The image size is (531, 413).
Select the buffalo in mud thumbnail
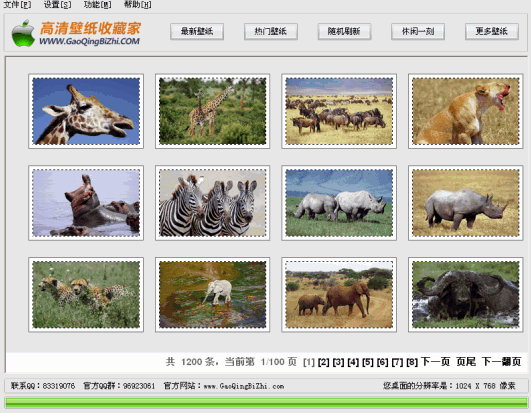point(466,295)
